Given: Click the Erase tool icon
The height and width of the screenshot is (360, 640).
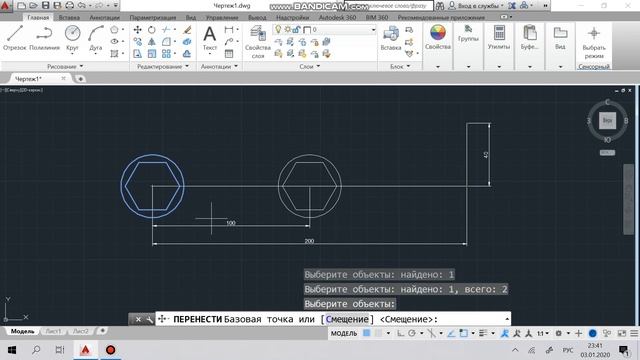Looking at the screenshot, I should [187, 30].
